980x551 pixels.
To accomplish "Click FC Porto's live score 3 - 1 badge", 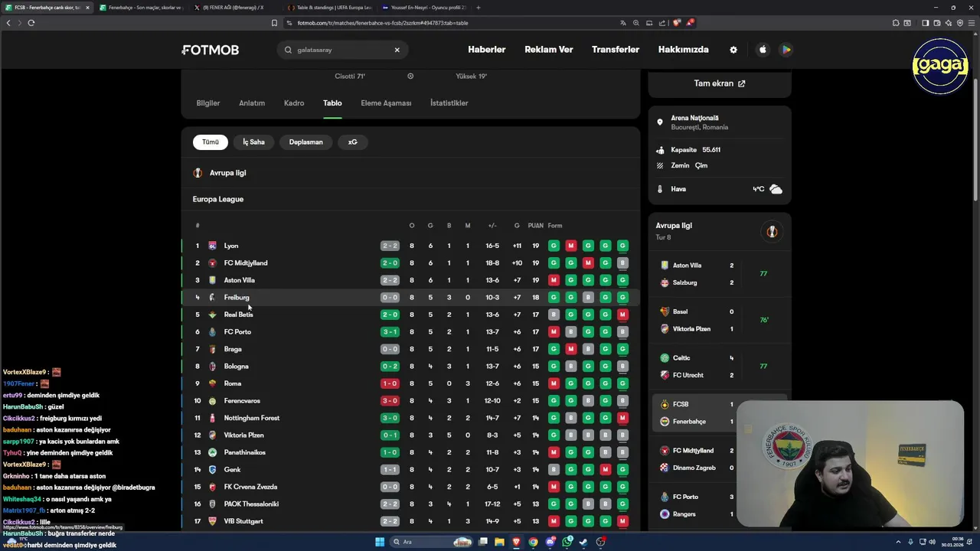I will click(x=390, y=332).
